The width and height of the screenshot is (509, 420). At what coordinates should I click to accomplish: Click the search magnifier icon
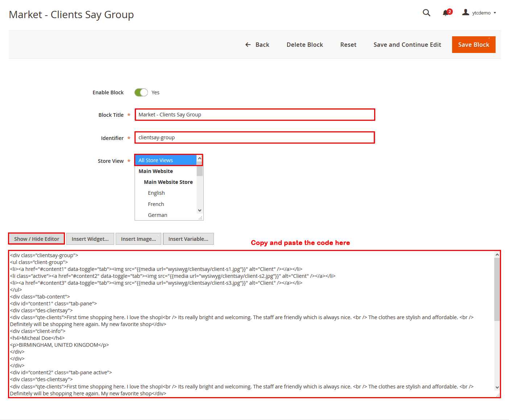426,13
